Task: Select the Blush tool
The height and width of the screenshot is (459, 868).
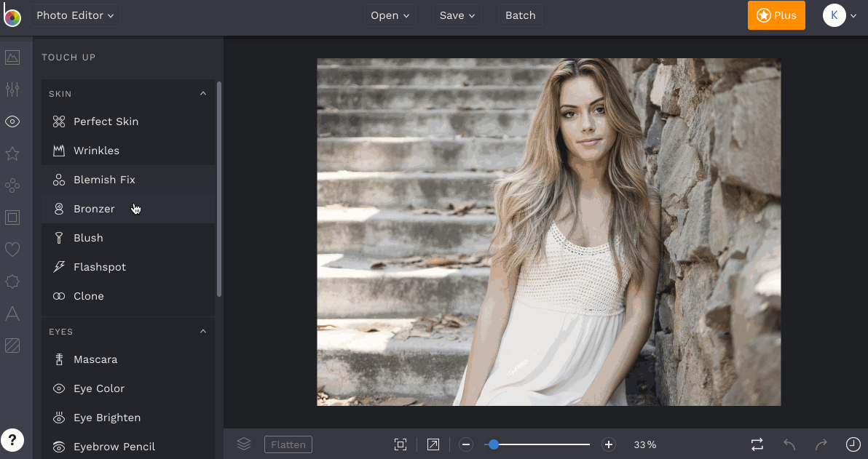Action: tap(128, 238)
